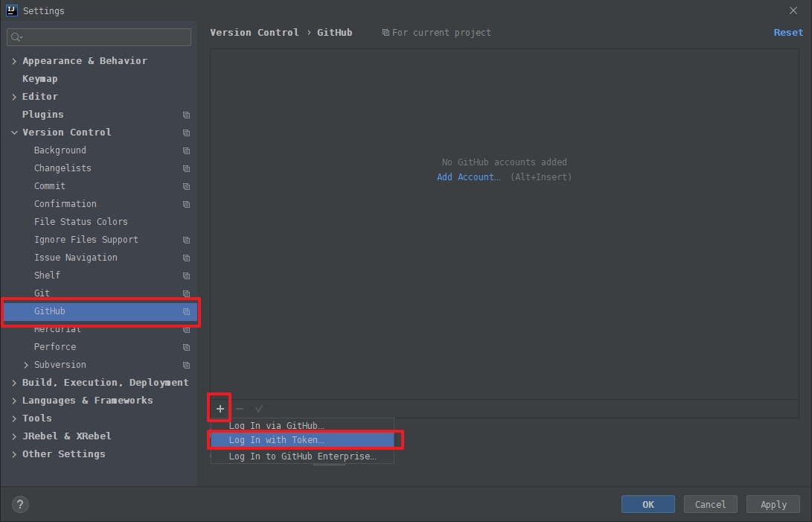Expand Appearance & Behavior section

14,61
